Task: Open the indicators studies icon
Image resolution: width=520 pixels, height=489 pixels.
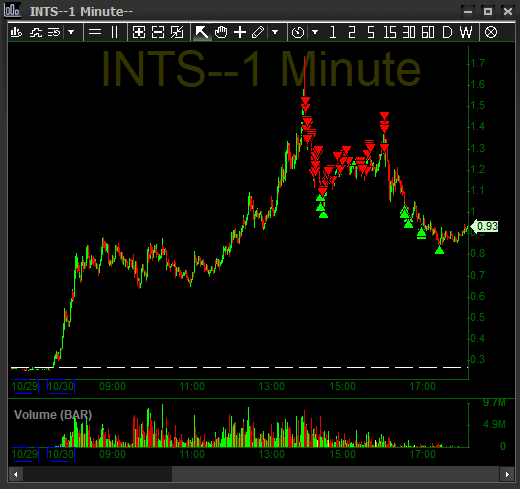Action: tap(36, 32)
